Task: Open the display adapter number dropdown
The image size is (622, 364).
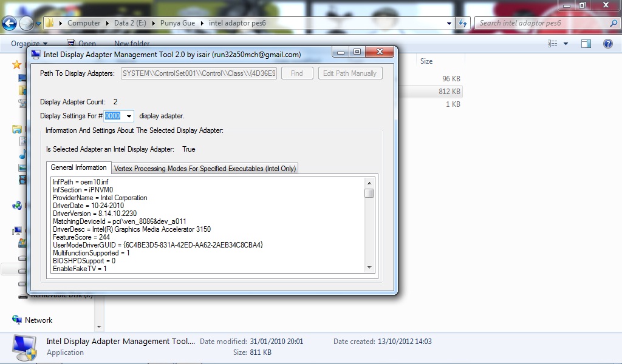Action: pyautogui.click(x=129, y=116)
